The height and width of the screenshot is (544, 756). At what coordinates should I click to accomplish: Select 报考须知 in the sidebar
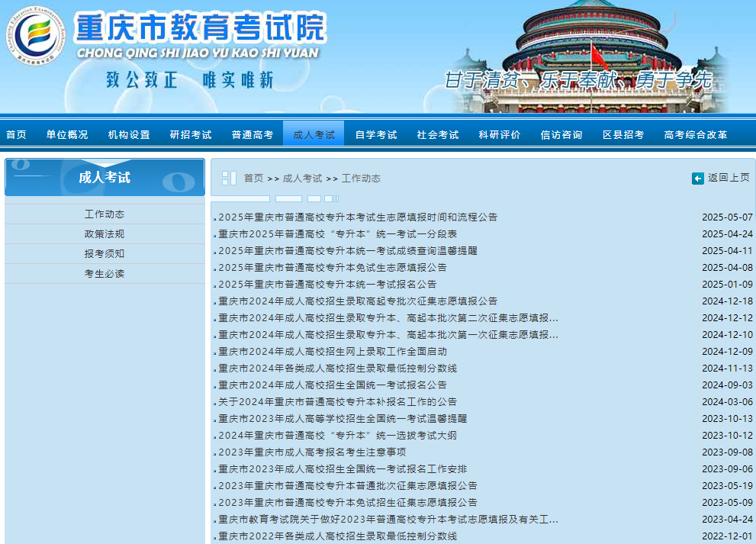[105, 253]
